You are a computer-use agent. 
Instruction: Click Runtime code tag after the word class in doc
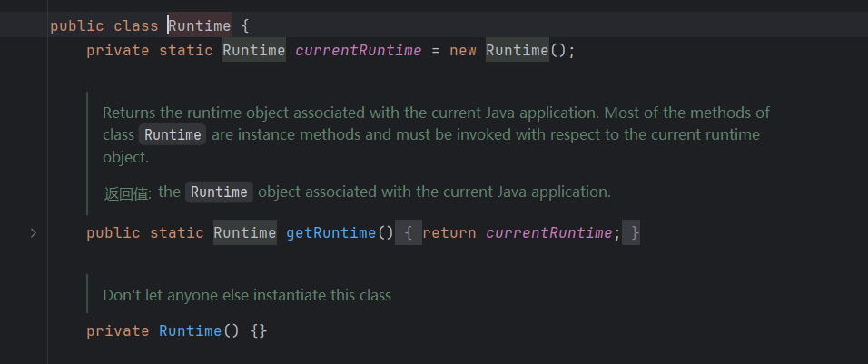[173, 135]
